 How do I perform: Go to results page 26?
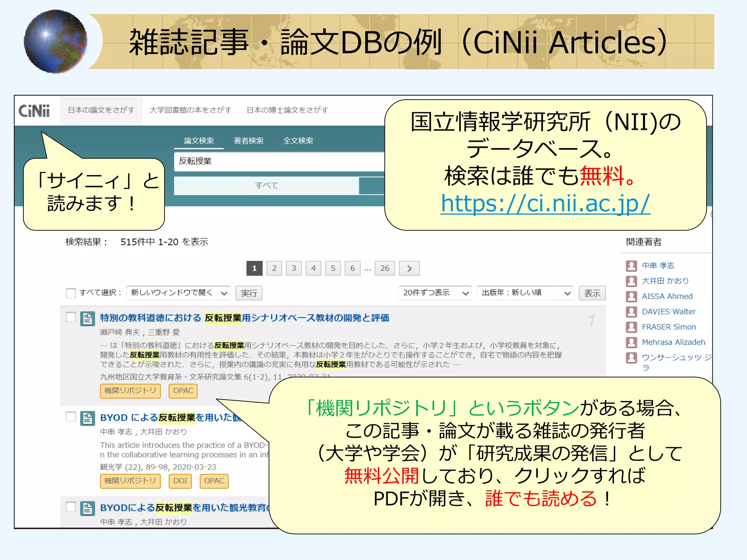point(385,269)
